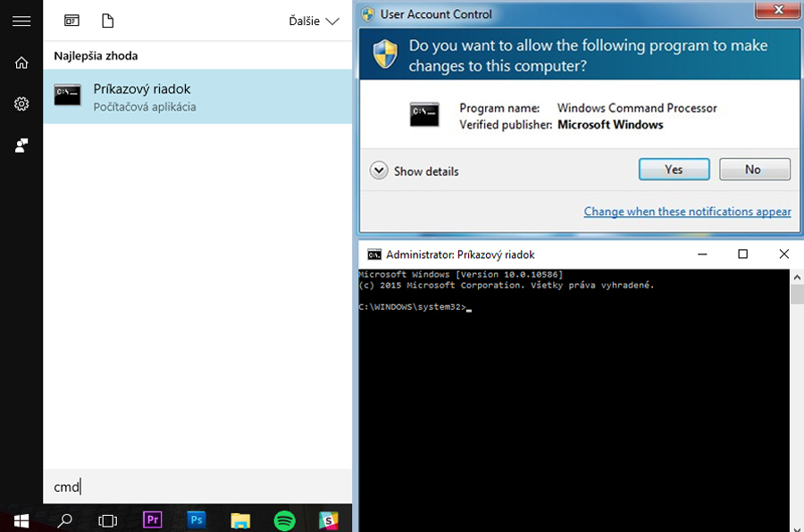Open feedback icon in search sidebar

coord(21,145)
